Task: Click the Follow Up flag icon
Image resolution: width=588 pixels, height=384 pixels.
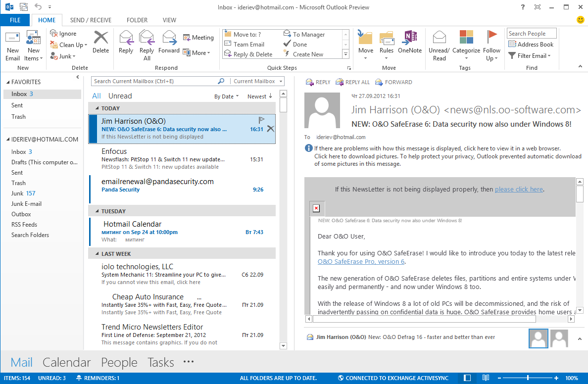Action: [491, 37]
